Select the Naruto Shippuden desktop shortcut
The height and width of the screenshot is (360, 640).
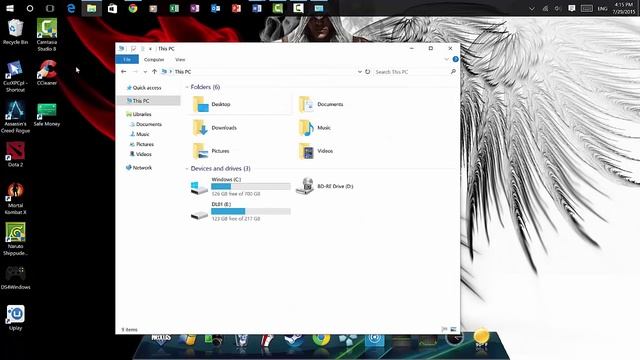(16, 239)
